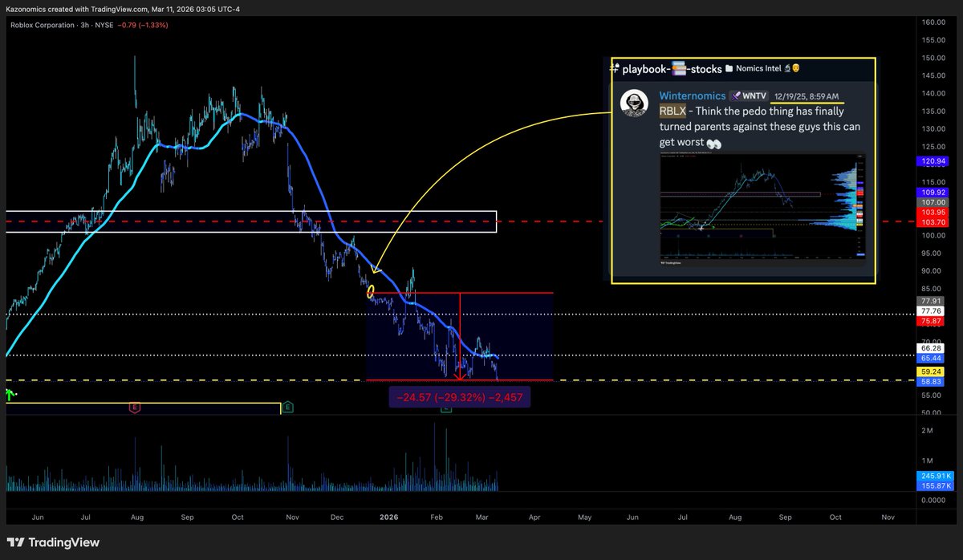This screenshot has width=963, height=560.
Task: Click the 2026 label on the time axis
Action: 388,517
